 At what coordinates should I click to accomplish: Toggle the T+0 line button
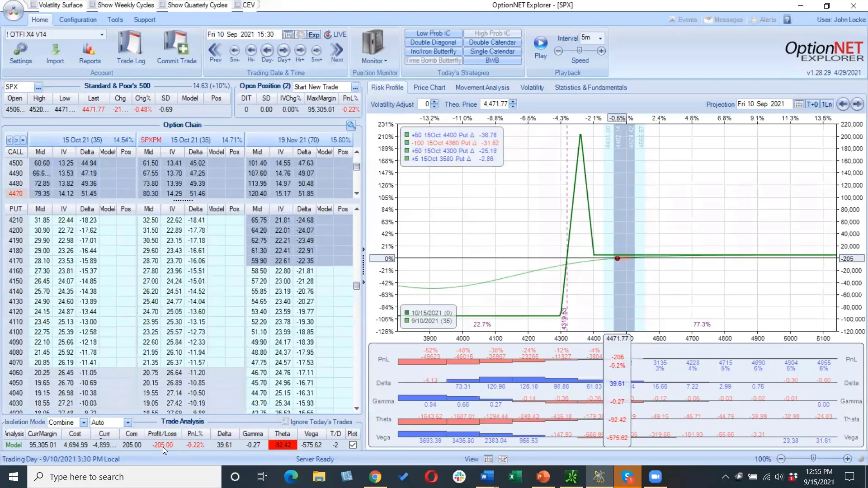click(x=812, y=104)
